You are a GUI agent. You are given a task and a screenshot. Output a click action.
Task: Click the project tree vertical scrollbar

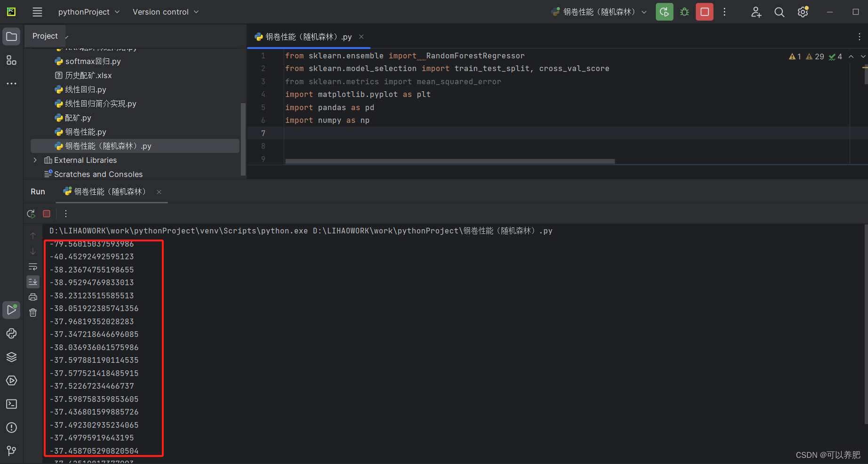click(243, 139)
